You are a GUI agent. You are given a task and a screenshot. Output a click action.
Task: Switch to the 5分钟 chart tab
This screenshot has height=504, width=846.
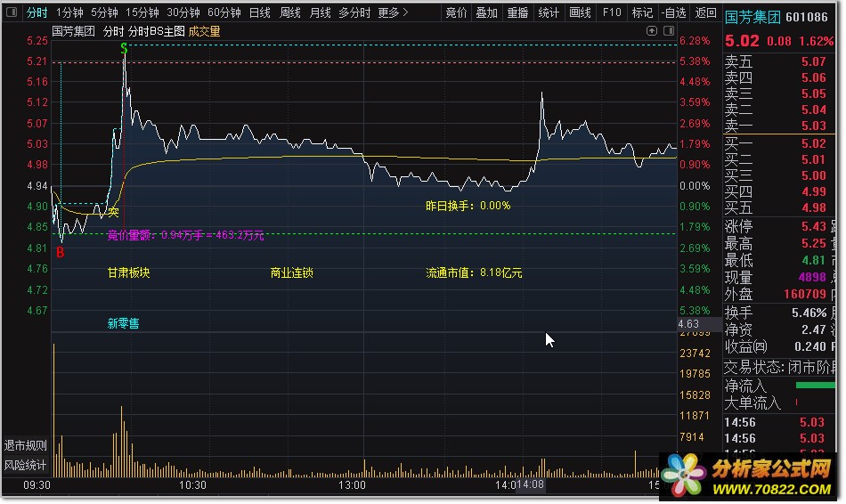click(104, 12)
